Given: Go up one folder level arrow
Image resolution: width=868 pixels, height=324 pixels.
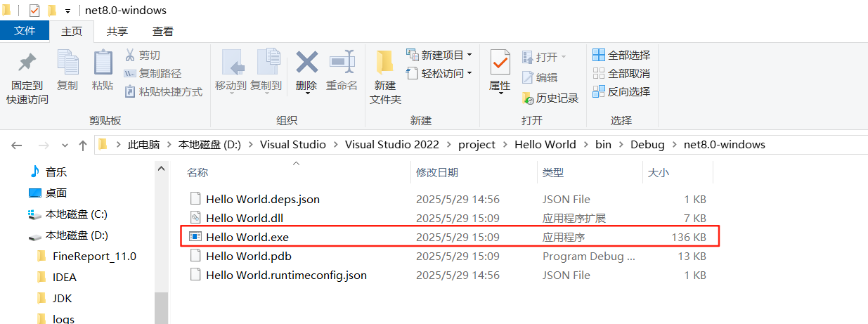Looking at the screenshot, I should (83, 145).
